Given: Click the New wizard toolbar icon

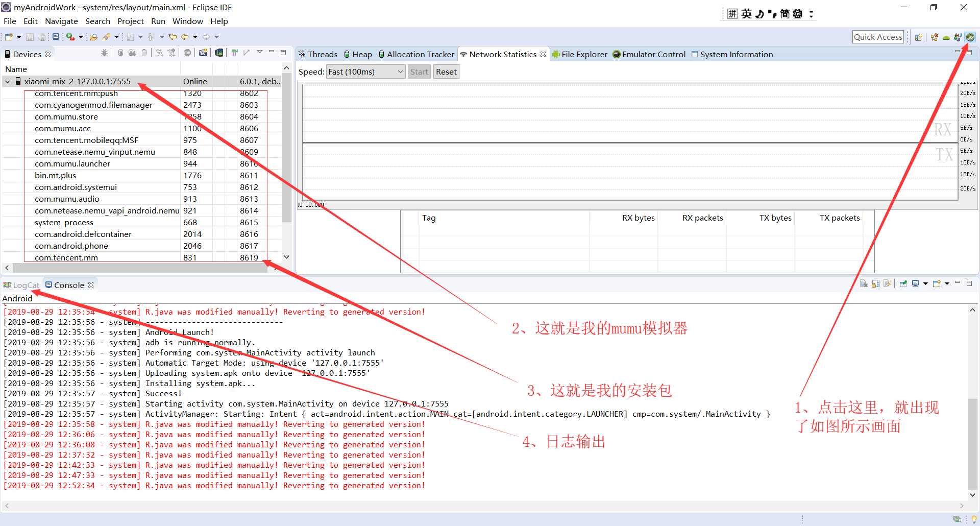Looking at the screenshot, I should click(x=9, y=37).
